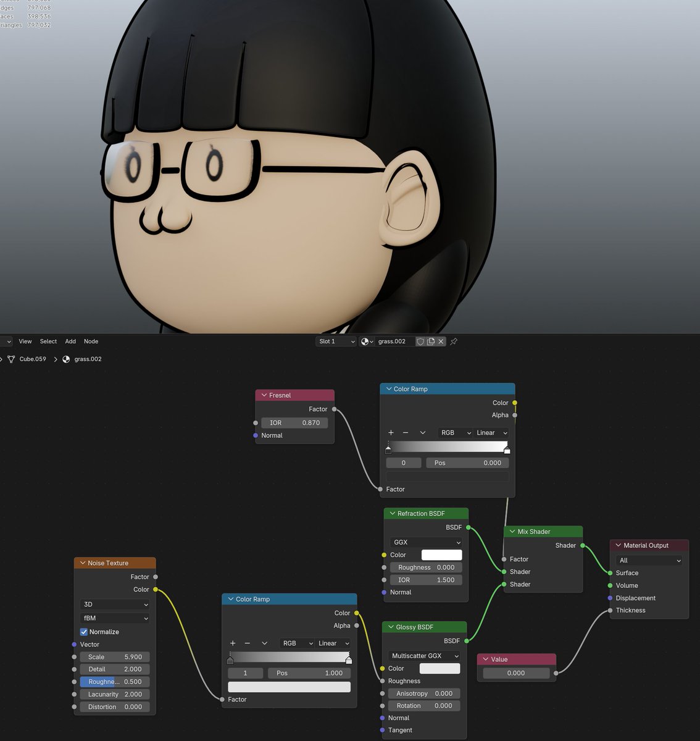Open the View menu

coord(25,341)
